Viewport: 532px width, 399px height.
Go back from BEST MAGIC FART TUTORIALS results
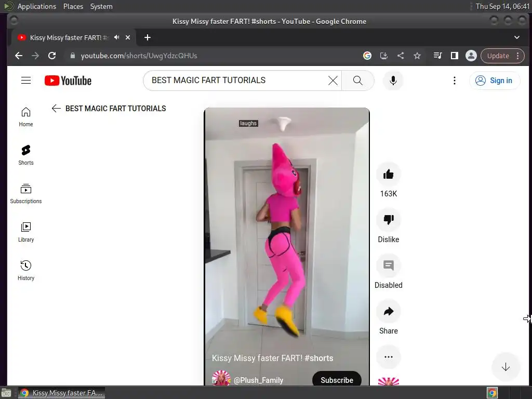click(x=56, y=108)
